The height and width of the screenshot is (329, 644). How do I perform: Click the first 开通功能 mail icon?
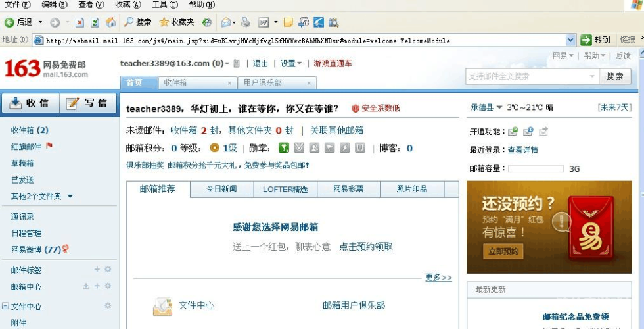[513, 131]
